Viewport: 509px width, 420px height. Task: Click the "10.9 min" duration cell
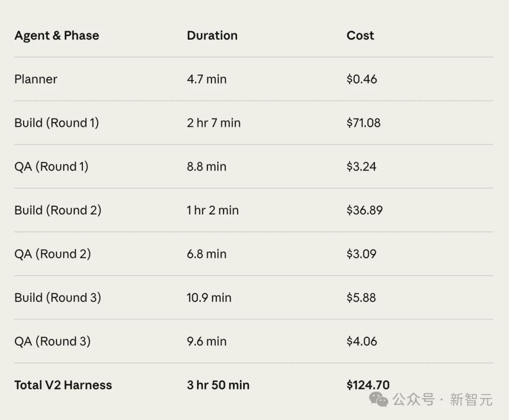pyautogui.click(x=209, y=298)
